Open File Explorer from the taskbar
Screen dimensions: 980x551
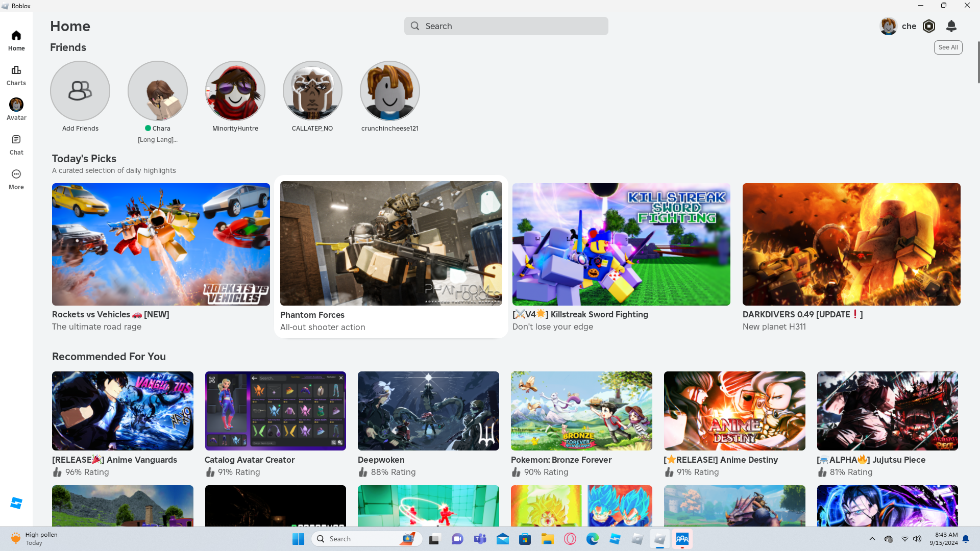[548, 539]
